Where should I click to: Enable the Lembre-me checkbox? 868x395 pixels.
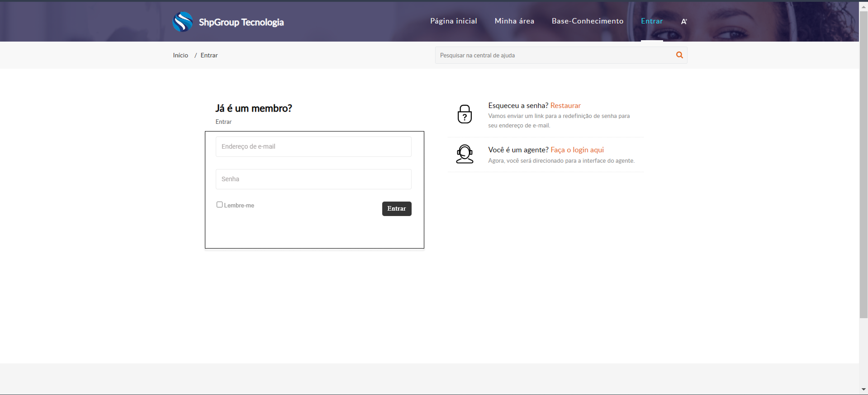219,205
